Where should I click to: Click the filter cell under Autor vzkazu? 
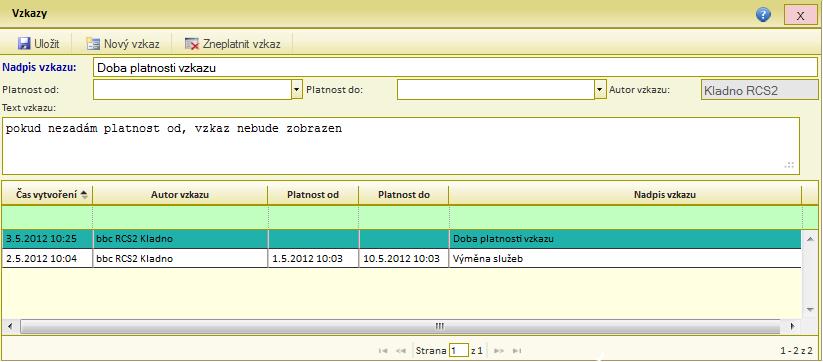coord(180,217)
